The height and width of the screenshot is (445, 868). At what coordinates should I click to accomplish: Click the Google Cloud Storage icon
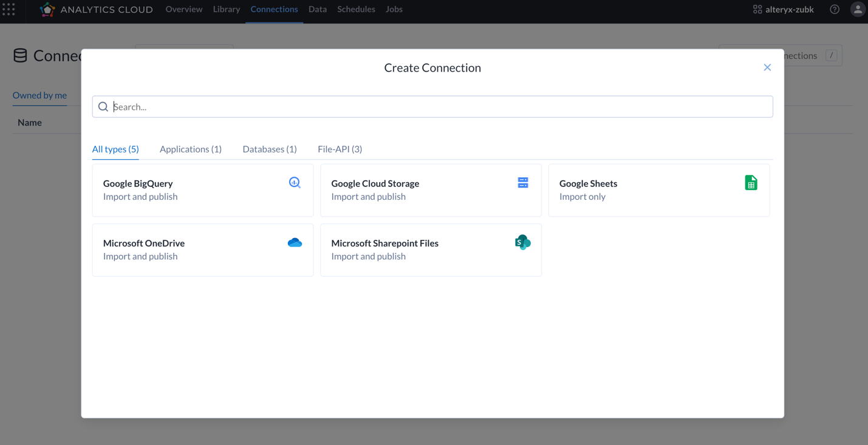523,182
